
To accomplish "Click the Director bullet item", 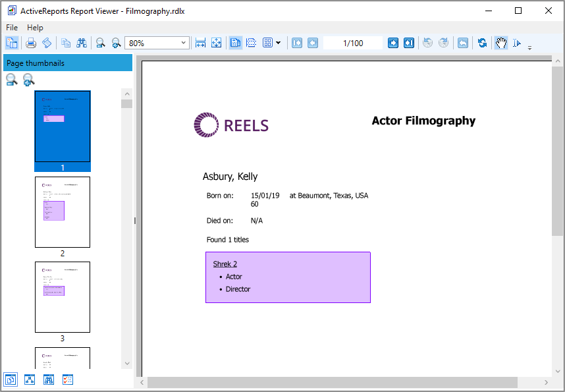I will click(238, 289).
